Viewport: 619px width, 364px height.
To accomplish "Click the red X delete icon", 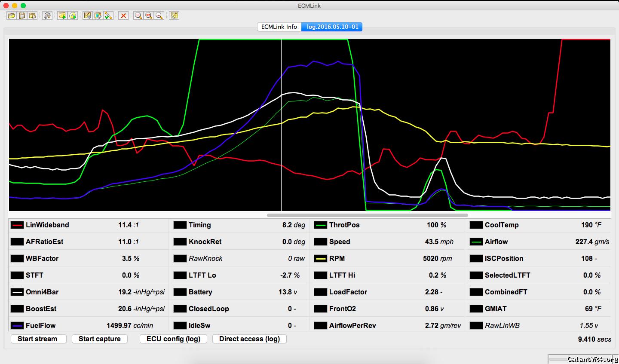I will point(123,16).
